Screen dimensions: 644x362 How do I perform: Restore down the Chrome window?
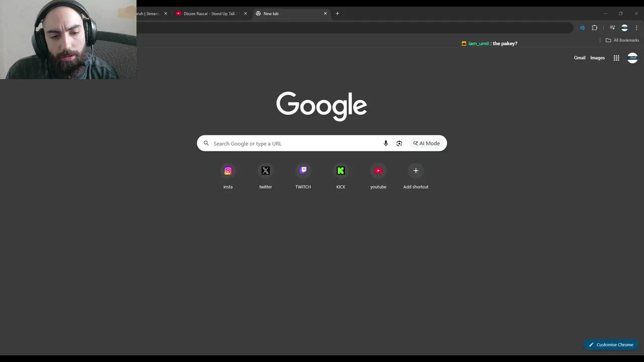tap(620, 14)
